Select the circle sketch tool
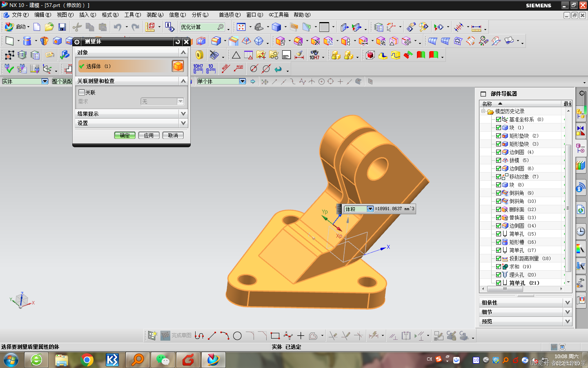This screenshot has height=368, width=588. coord(237,336)
